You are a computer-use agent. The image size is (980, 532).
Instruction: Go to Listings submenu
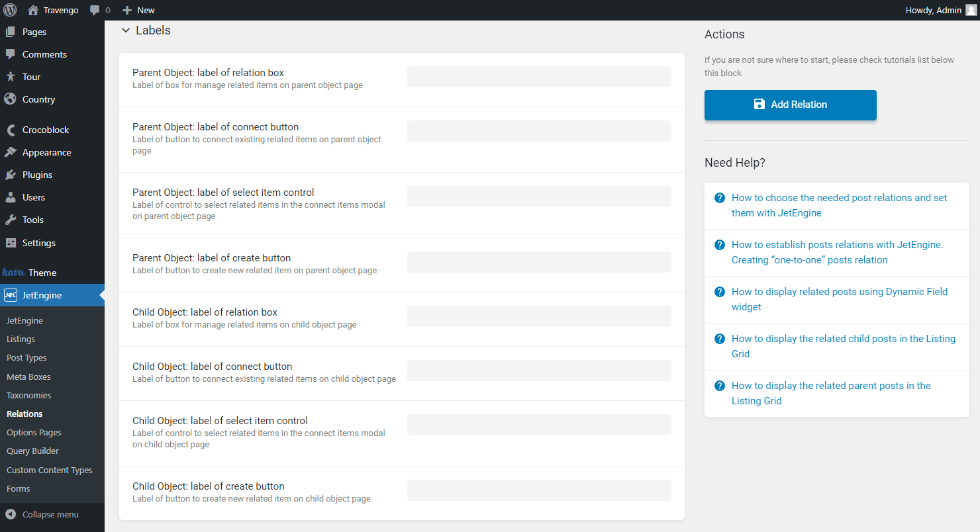coord(21,339)
